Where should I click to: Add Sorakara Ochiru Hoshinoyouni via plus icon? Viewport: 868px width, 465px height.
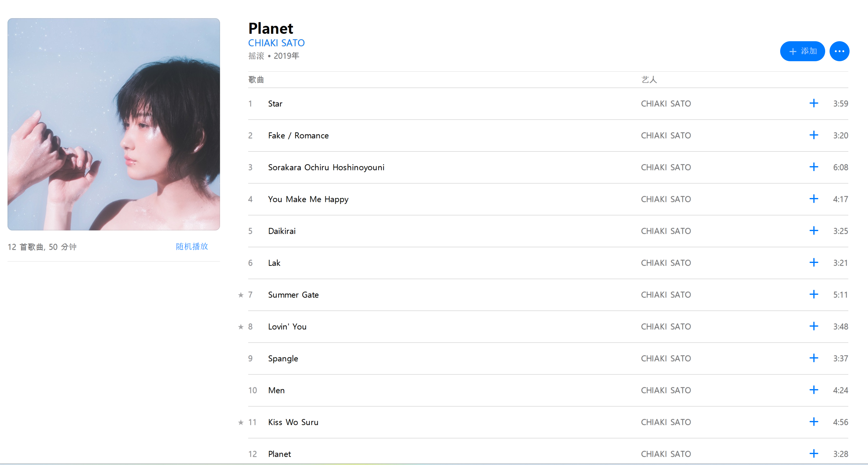(x=813, y=167)
